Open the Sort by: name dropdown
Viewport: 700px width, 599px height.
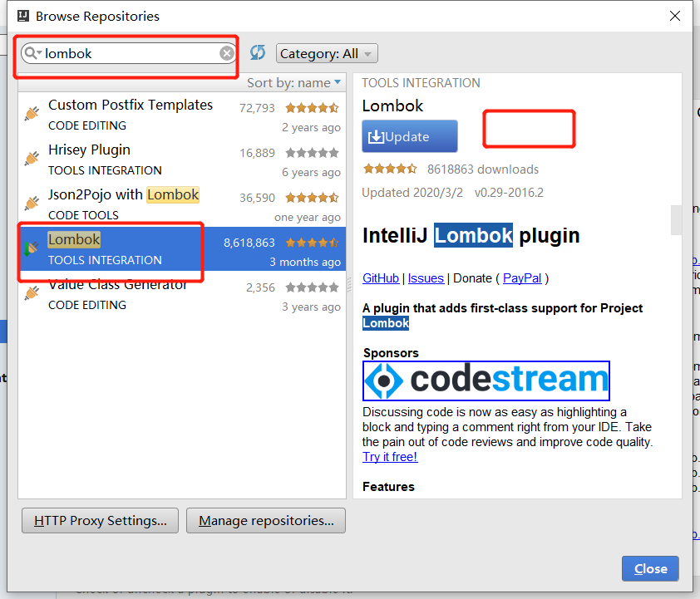294,82
